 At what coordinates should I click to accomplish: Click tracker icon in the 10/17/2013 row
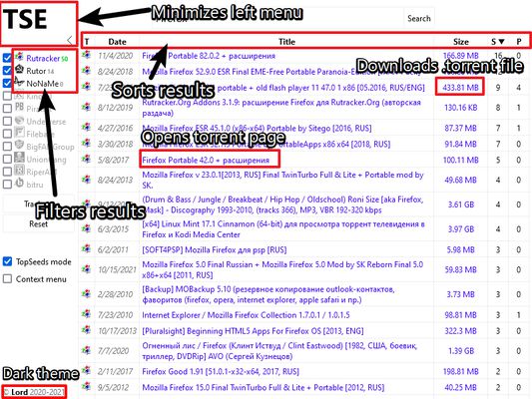pyautogui.click(x=87, y=330)
